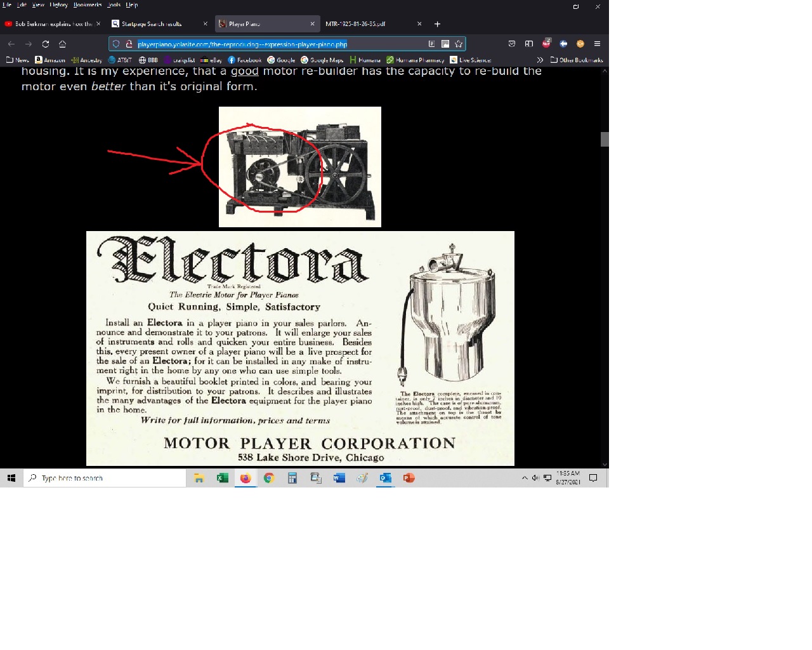Launch Excel from the taskbar
Viewport: 812px width, 650px height.
[x=222, y=478]
